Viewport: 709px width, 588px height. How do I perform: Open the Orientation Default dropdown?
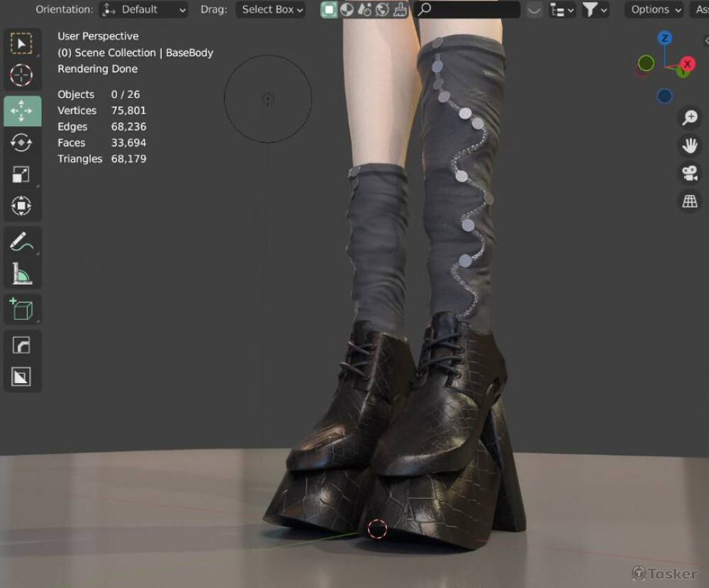(144, 10)
